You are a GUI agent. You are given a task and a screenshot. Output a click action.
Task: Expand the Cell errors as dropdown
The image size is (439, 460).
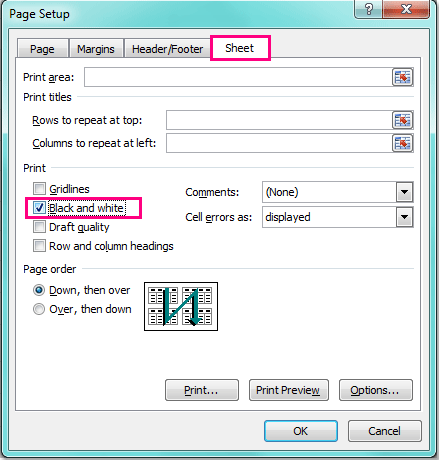click(x=404, y=217)
